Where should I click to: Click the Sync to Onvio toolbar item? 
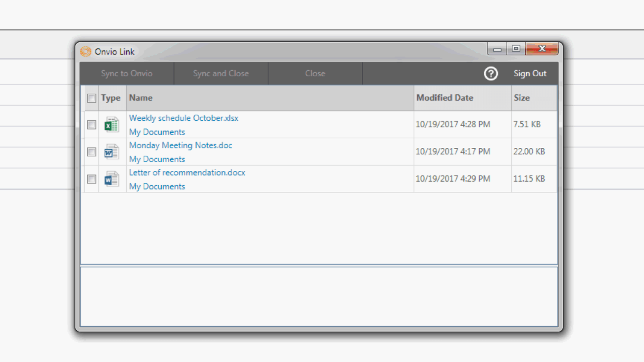[x=127, y=73]
